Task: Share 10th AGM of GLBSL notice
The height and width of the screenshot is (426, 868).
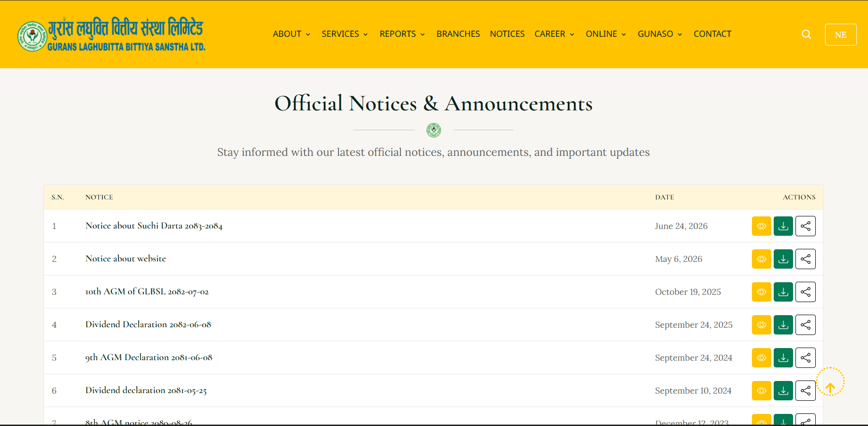Action: point(805,292)
